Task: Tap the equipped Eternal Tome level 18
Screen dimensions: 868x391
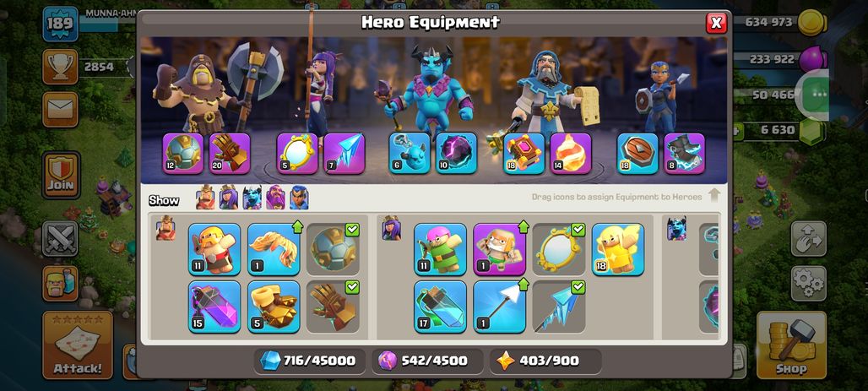Action: (524, 154)
